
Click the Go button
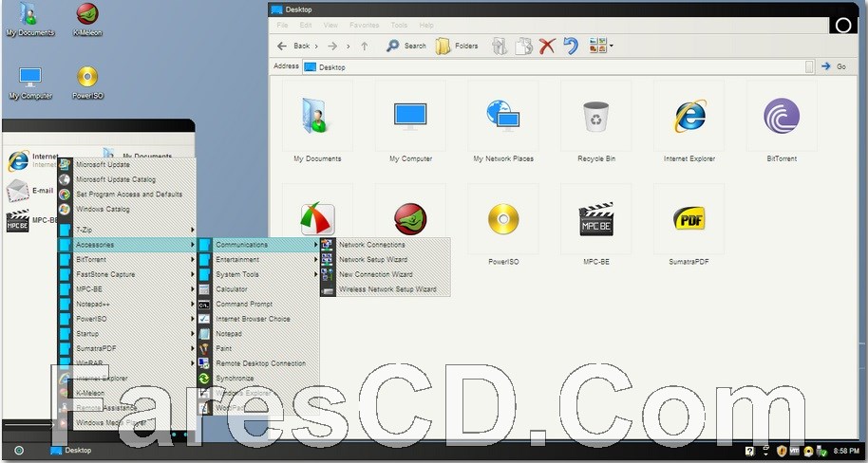(834, 66)
